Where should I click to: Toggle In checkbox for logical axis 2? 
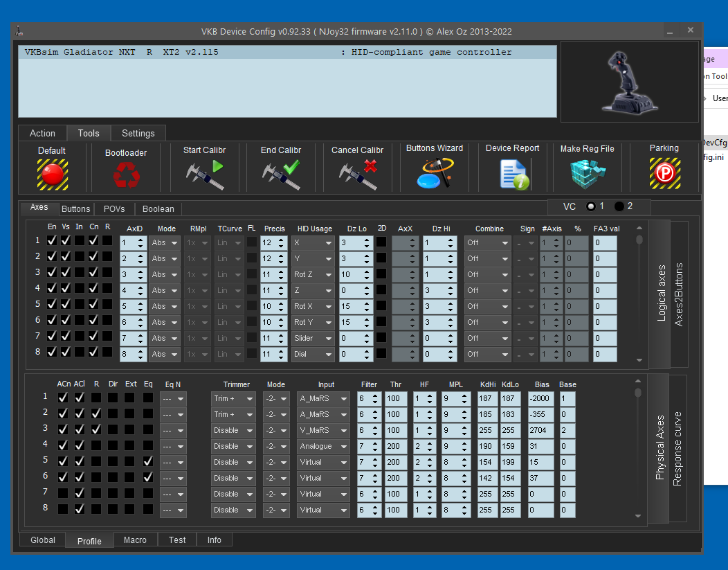click(80, 256)
